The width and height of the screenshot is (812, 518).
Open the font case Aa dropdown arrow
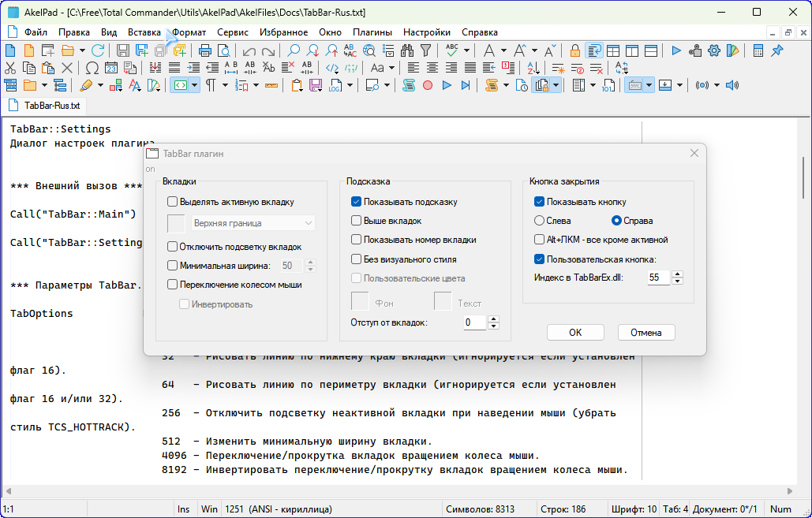click(x=392, y=68)
